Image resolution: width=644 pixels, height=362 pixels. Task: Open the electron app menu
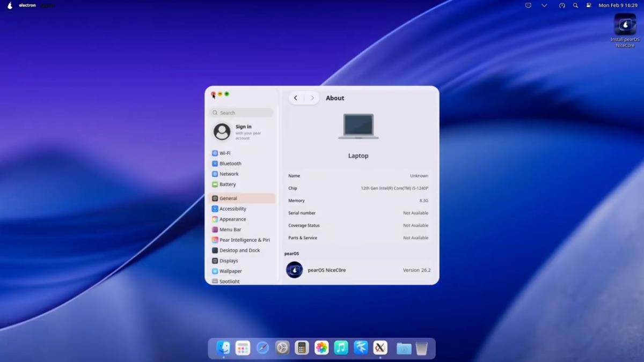27,5
